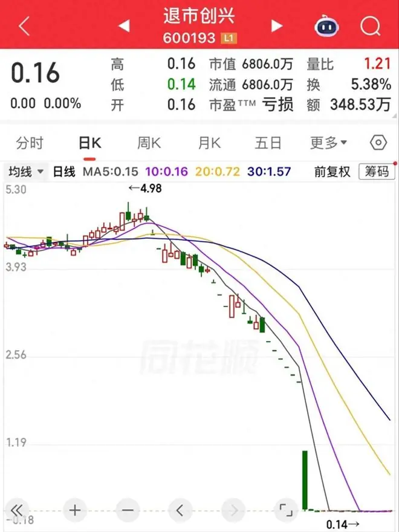
Task: Tap the 4.98 high price marker
Action: (x=145, y=188)
